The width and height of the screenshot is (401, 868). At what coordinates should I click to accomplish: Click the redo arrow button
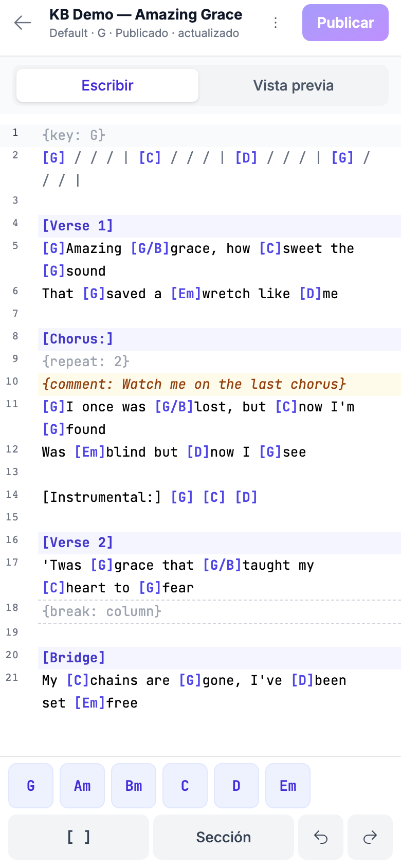coord(370,837)
